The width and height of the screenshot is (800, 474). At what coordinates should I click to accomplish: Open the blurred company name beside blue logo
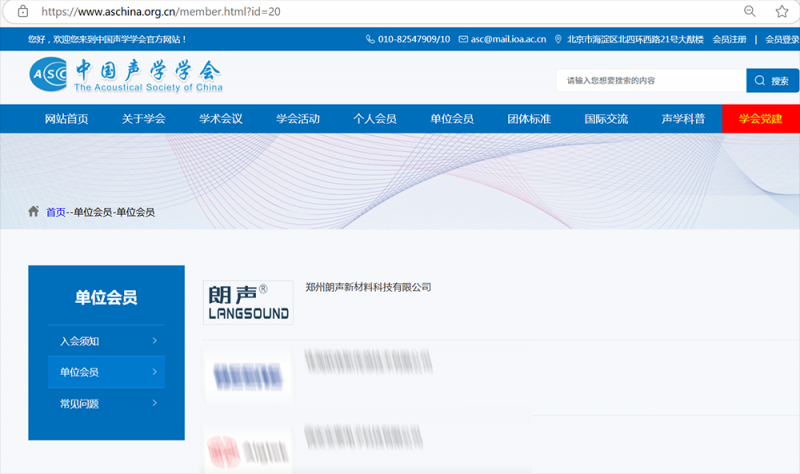(x=368, y=361)
